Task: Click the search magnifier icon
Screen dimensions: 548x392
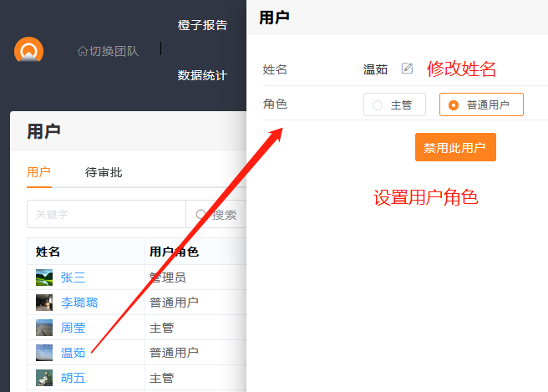Action: click(201, 215)
